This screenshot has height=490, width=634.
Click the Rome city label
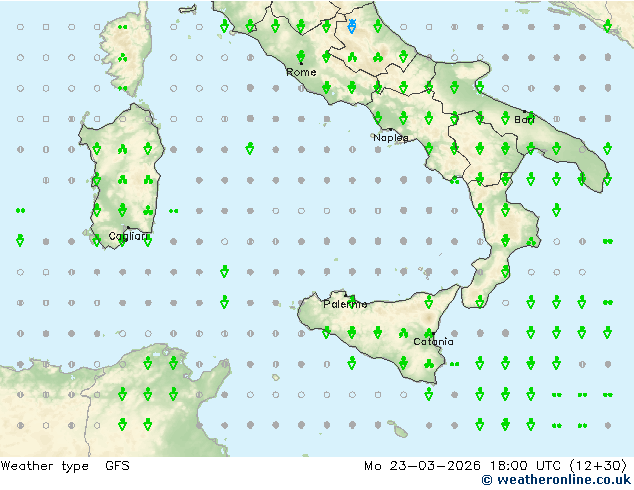click(x=301, y=72)
